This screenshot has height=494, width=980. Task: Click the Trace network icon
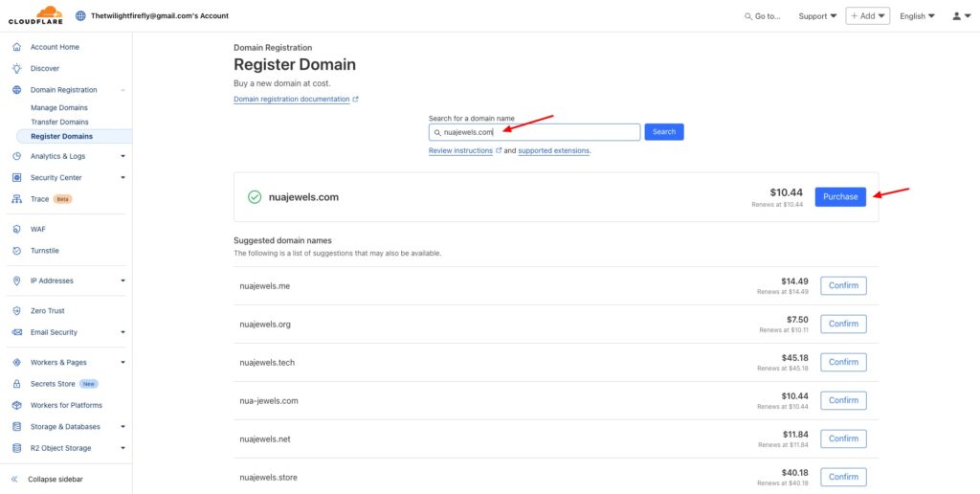point(17,199)
